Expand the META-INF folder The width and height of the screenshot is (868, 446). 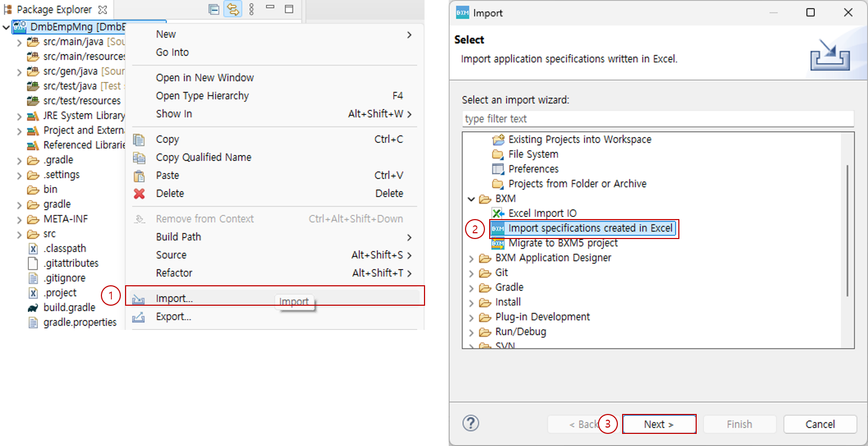pos(19,220)
